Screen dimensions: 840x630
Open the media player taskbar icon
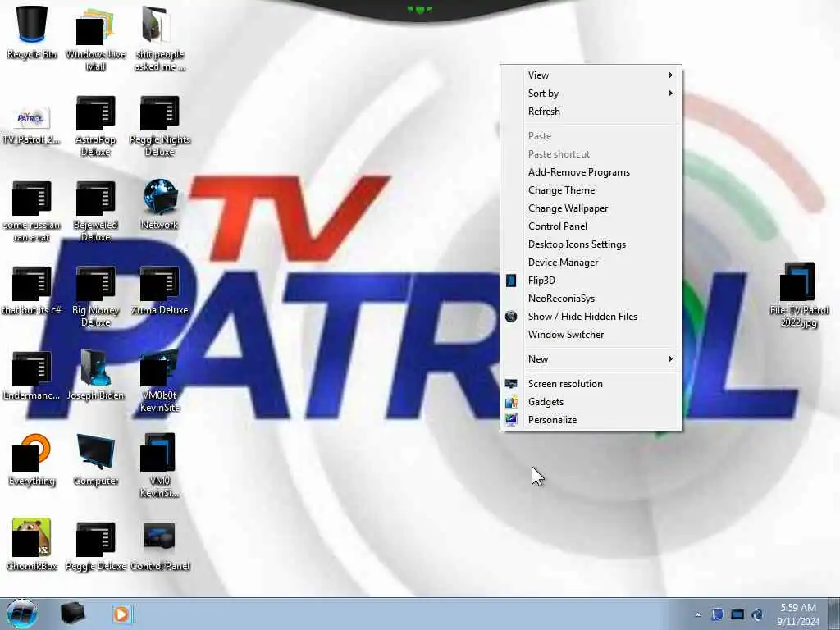click(122, 614)
